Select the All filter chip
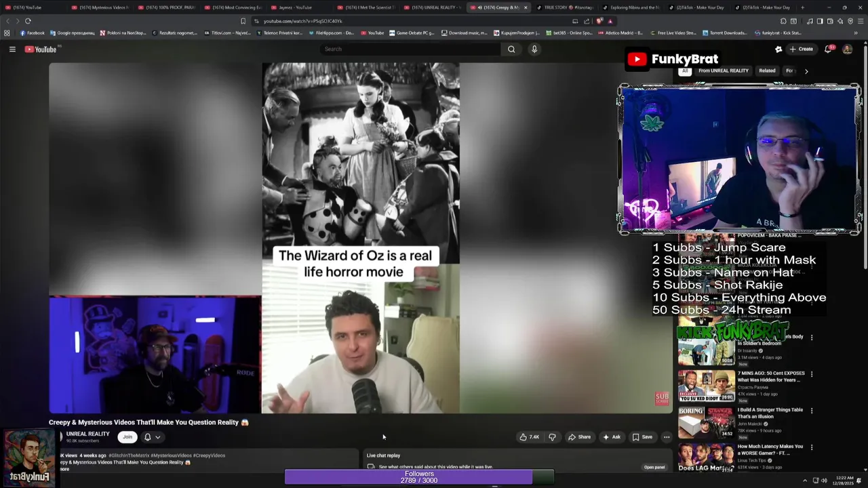This screenshot has height=488, width=868. 685,70
